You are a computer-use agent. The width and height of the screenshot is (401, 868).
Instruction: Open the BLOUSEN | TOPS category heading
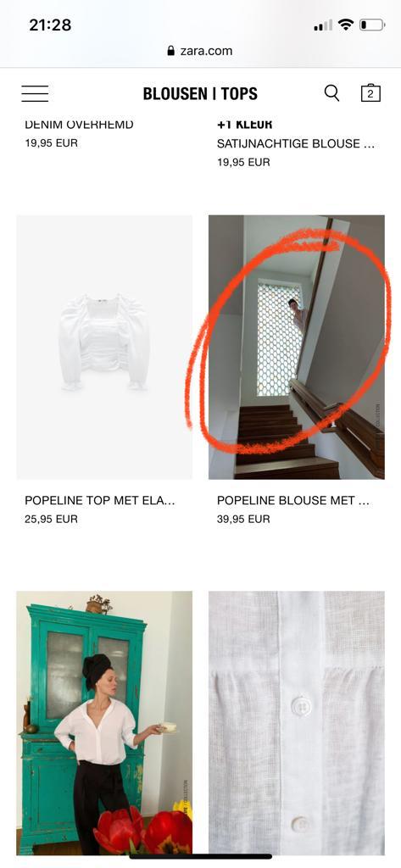click(x=200, y=93)
